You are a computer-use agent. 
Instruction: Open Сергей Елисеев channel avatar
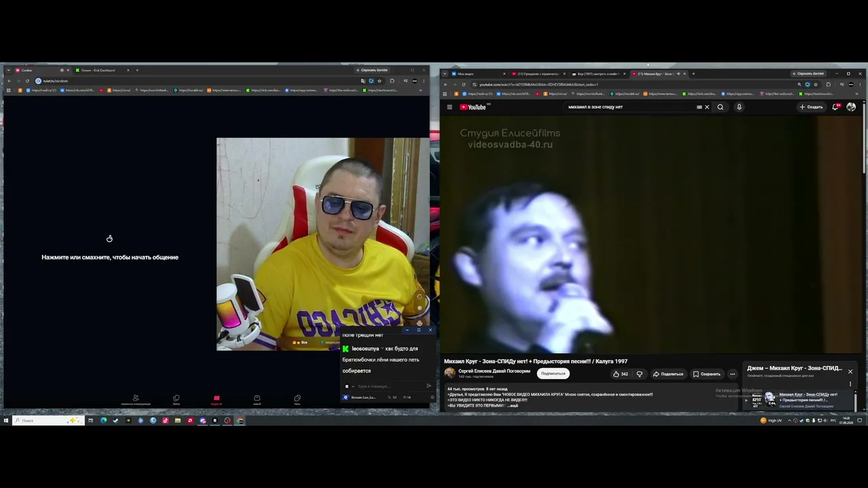click(450, 373)
